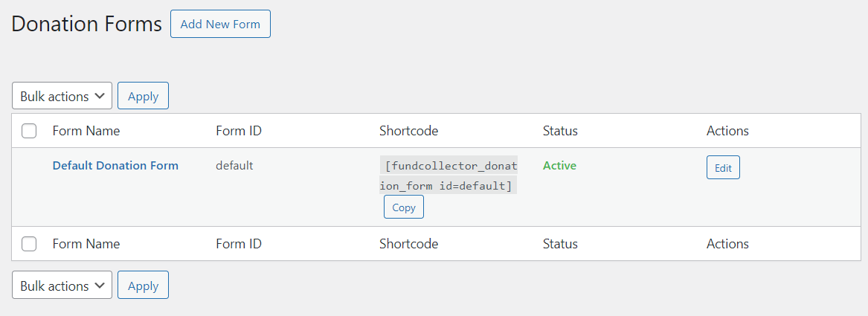This screenshot has height=316, width=868.
Task: Click the Status column header at top
Action: click(x=560, y=131)
